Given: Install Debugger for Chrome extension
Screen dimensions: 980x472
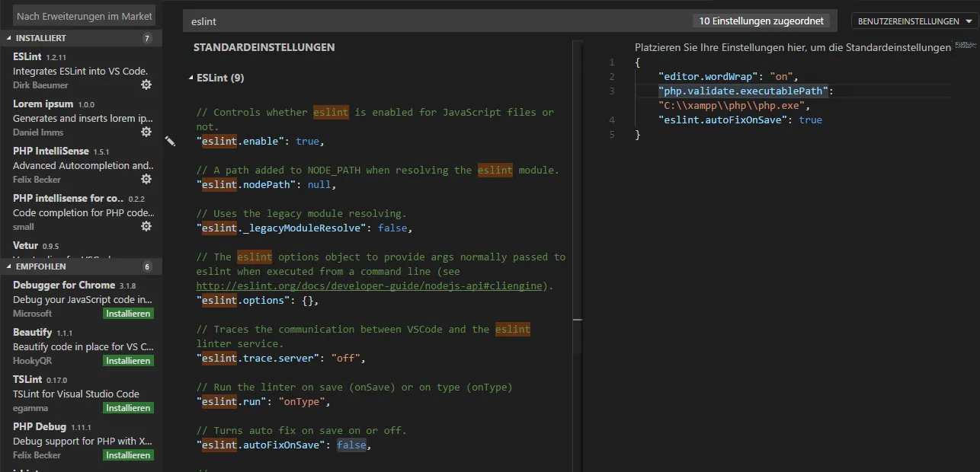Looking at the screenshot, I should [x=128, y=314].
